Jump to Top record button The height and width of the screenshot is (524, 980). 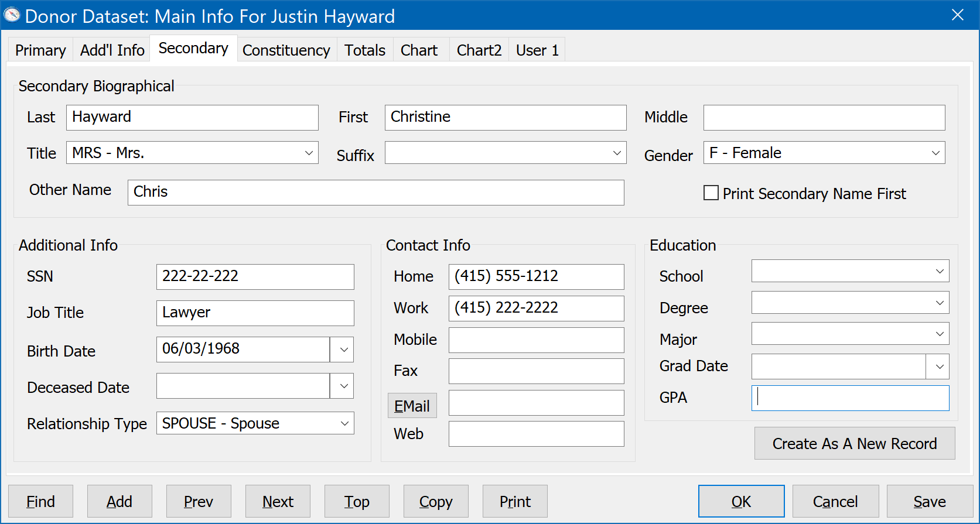point(357,501)
